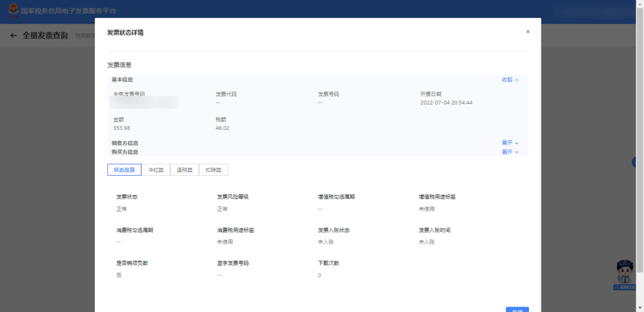The width and height of the screenshot is (644, 312).
Task: Click the 是否销项负数 label
Action: pyautogui.click(x=132, y=263)
